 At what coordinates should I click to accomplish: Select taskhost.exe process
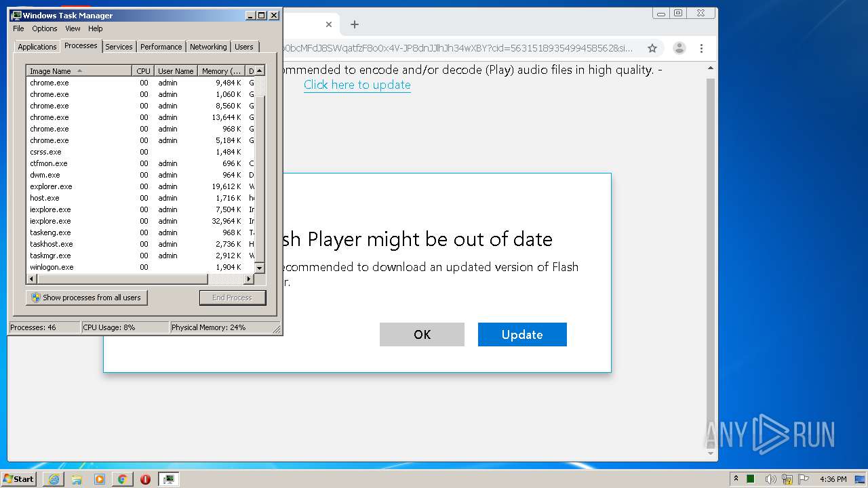pyautogui.click(x=140, y=244)
